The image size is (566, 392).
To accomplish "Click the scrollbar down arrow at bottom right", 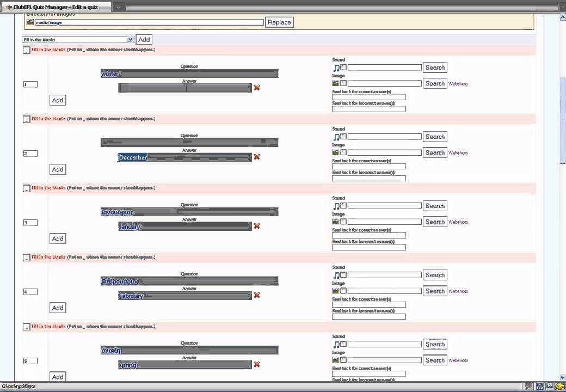I will pos(562,377).
